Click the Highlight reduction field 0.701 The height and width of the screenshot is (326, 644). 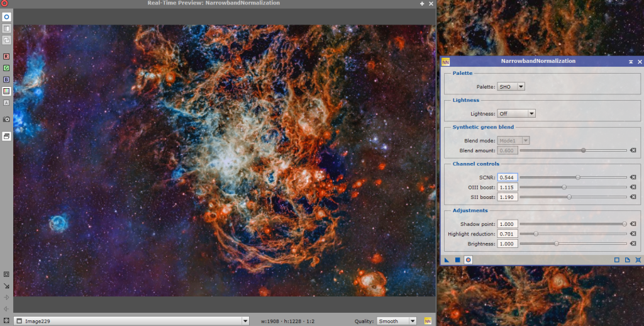click(x=508, y=234)
